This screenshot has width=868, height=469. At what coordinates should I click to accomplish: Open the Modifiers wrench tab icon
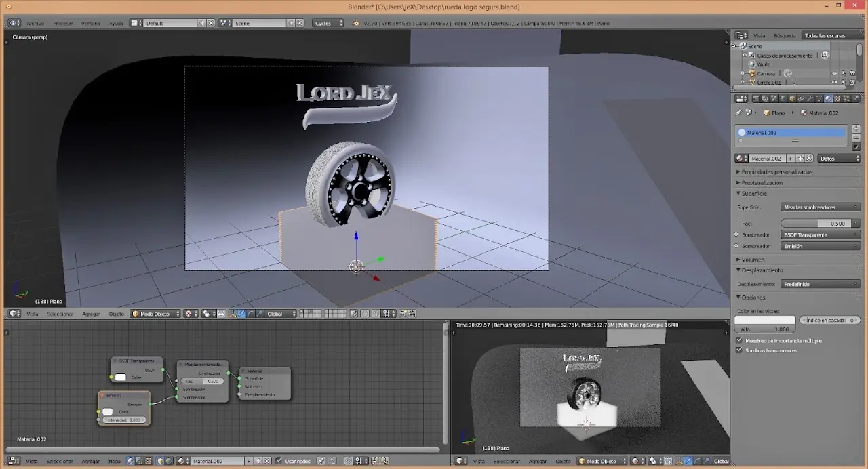(810, 98)
